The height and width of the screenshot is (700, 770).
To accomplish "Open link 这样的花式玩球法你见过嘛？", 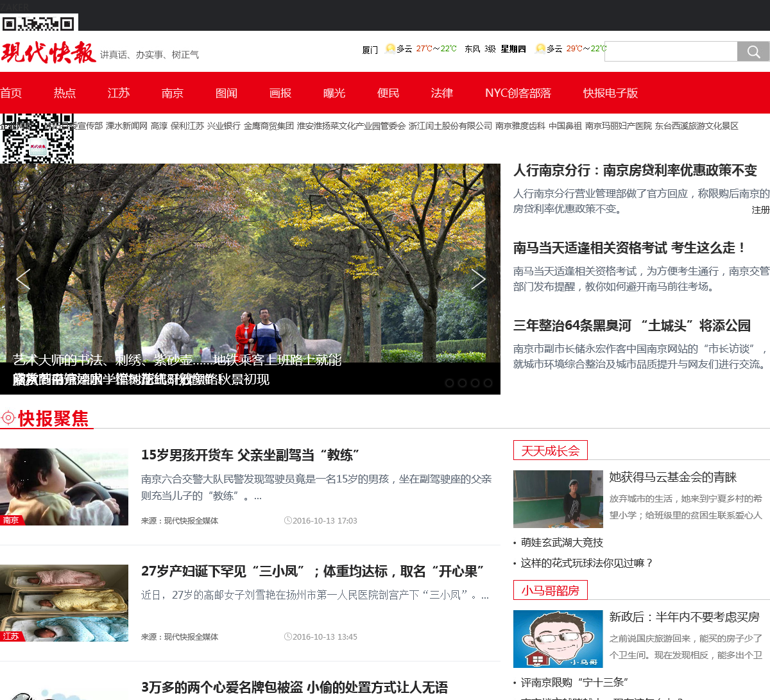I will (x=587, y=563).
